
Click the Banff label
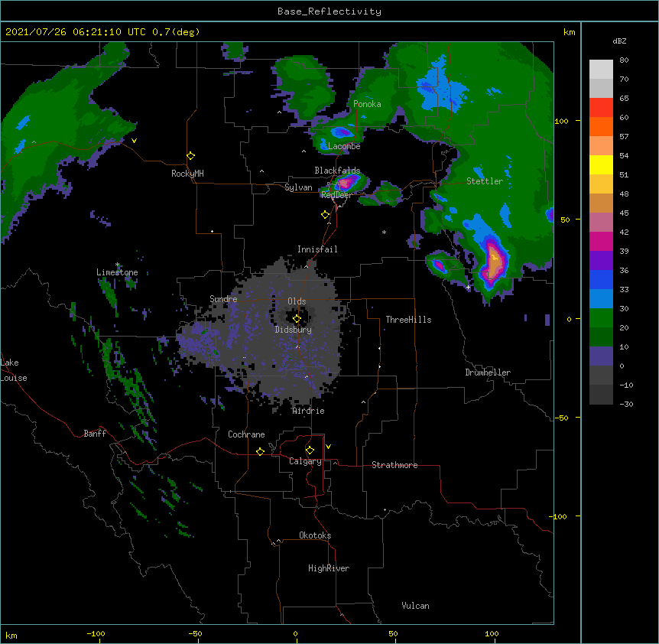click(x=95, y=434)
